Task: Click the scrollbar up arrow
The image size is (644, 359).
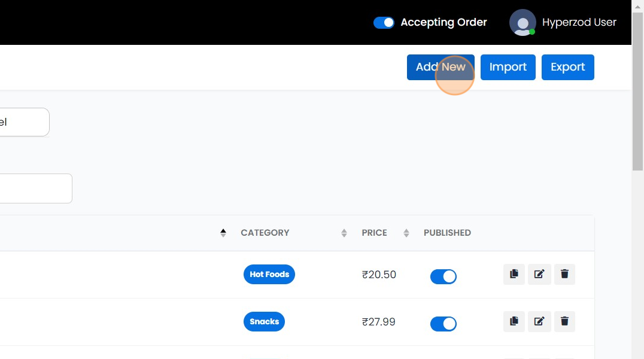Action: click(637, 5)
